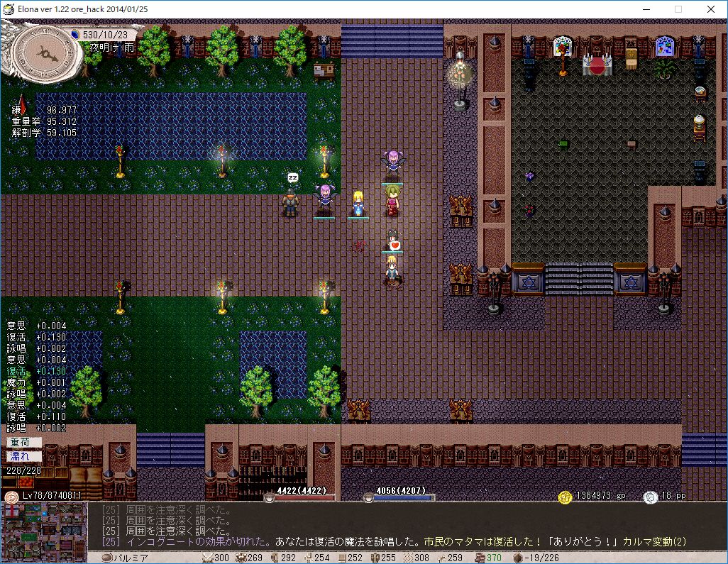Image resolution: width=728 pixels, height=564 pixels.
Task: Click the green 復活 +0.130 gain entry
Action: tap(37, 371)
